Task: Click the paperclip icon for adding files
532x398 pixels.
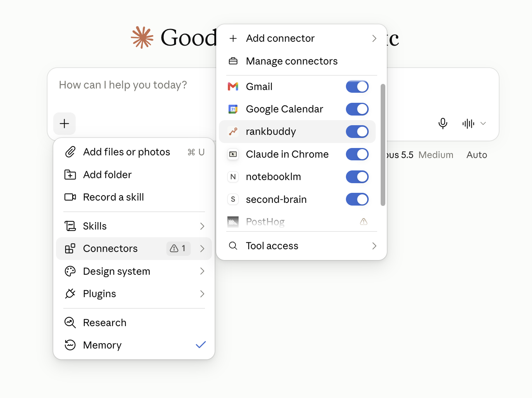Action: click(70, 152)
